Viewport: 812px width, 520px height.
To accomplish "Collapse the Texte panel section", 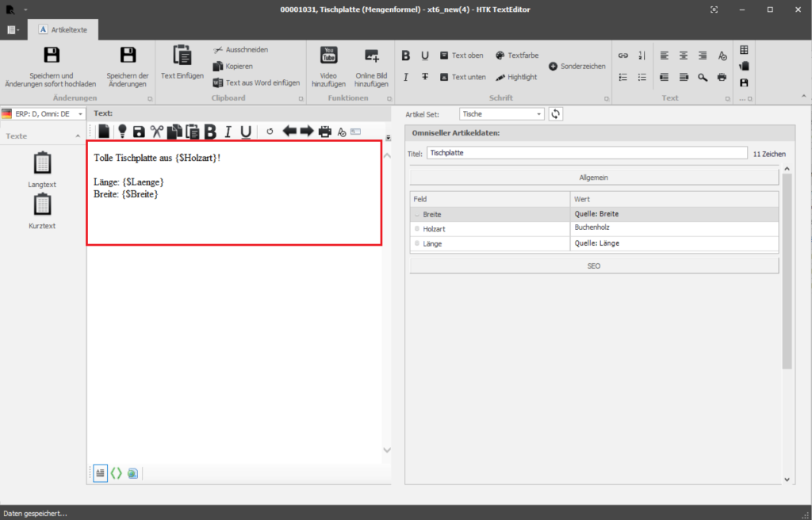I will [x=78, y=136].
